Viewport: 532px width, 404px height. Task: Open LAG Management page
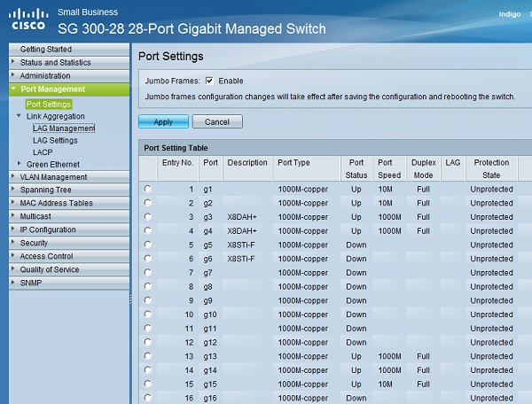64,128
